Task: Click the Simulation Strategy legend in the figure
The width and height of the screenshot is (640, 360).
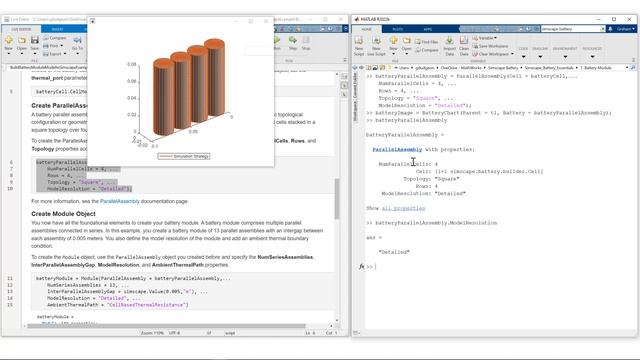Action: pyautogui.click(x=184, y=156)
